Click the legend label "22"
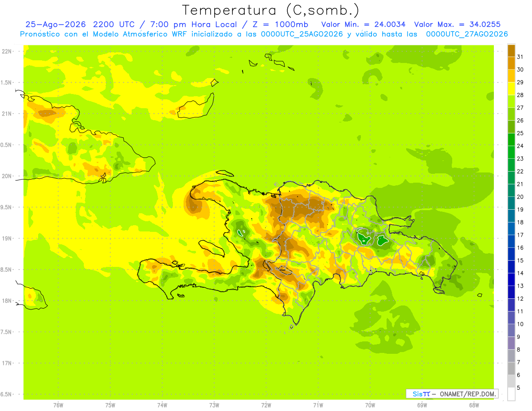Image resolution: width=532 pixels, height=411 pixels. (x=520, y=171)
